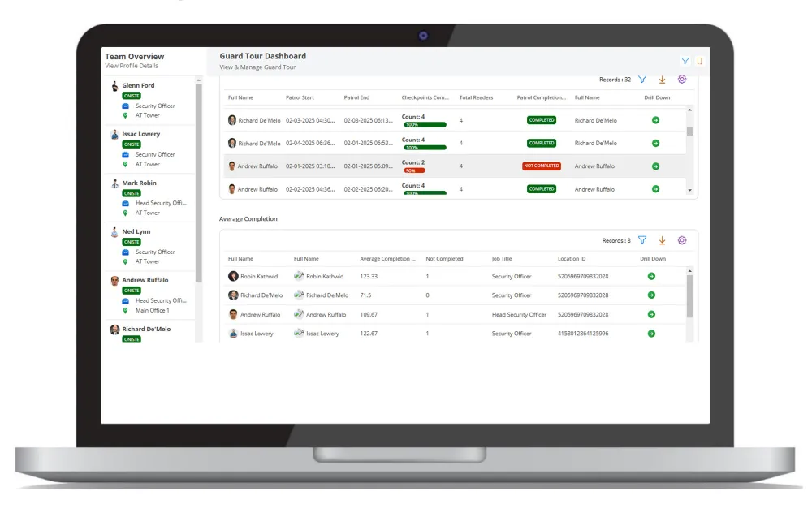Viewport: 812px width, 513px height.
Task: Click the bookmark icon in the dashboard header
Action: coord(699,61)
